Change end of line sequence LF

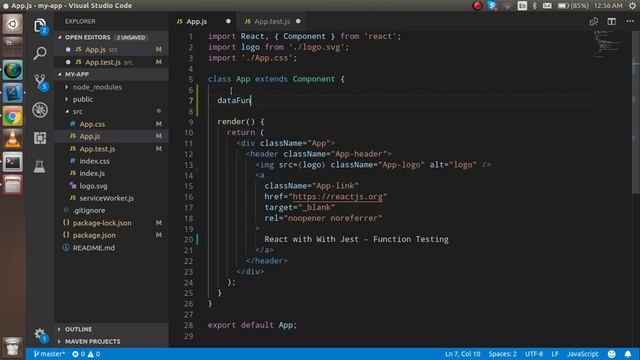point(555,354)
